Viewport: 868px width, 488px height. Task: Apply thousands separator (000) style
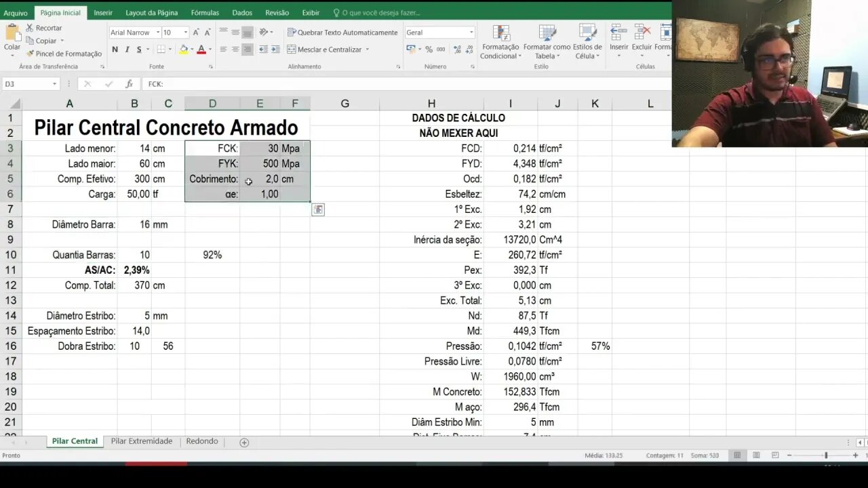[441, 49]
